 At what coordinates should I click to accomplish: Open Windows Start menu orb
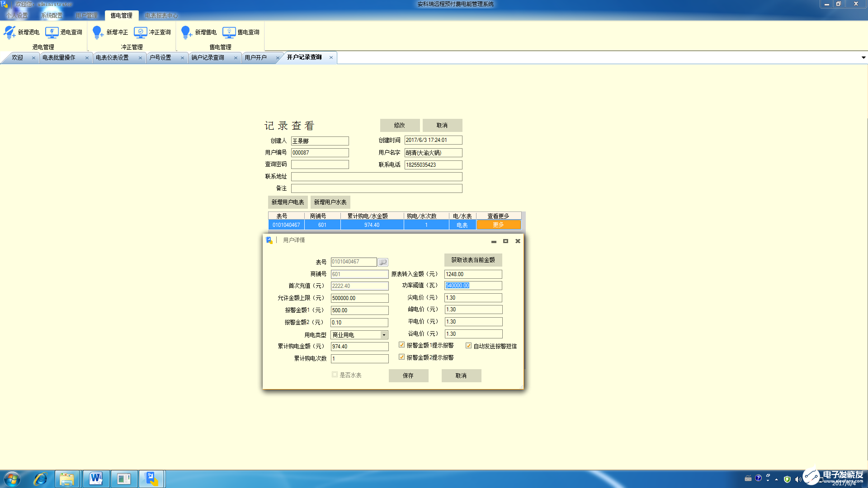coord(12,479)
